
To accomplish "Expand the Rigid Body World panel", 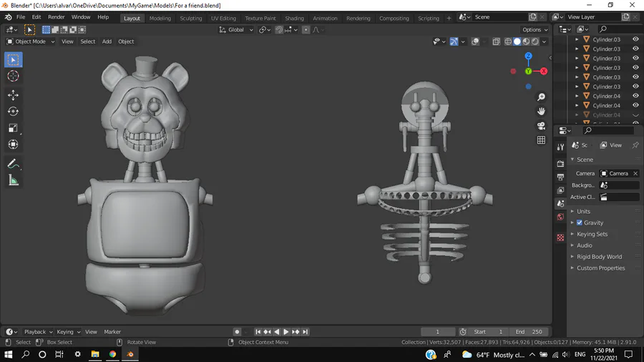I will pos(599,257).
